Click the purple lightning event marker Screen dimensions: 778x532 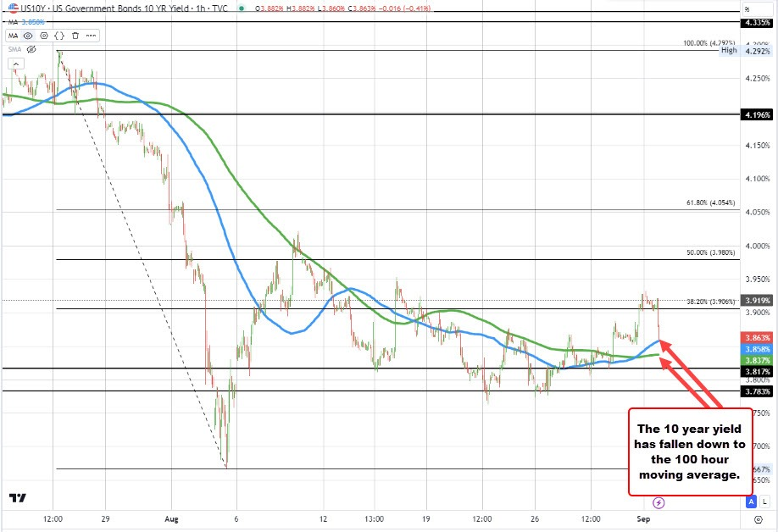(659, 503)
